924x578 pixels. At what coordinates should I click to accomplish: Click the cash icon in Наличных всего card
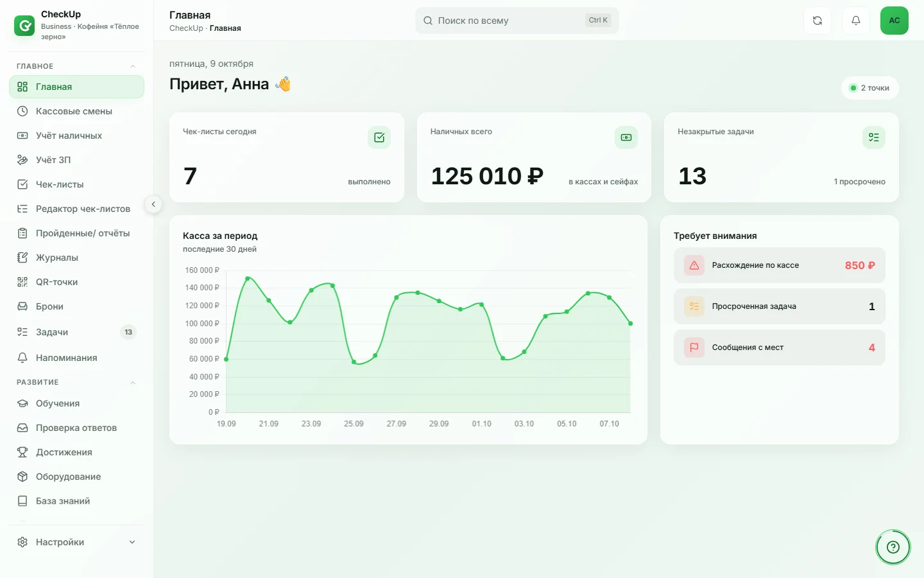(x=626, y=137)
